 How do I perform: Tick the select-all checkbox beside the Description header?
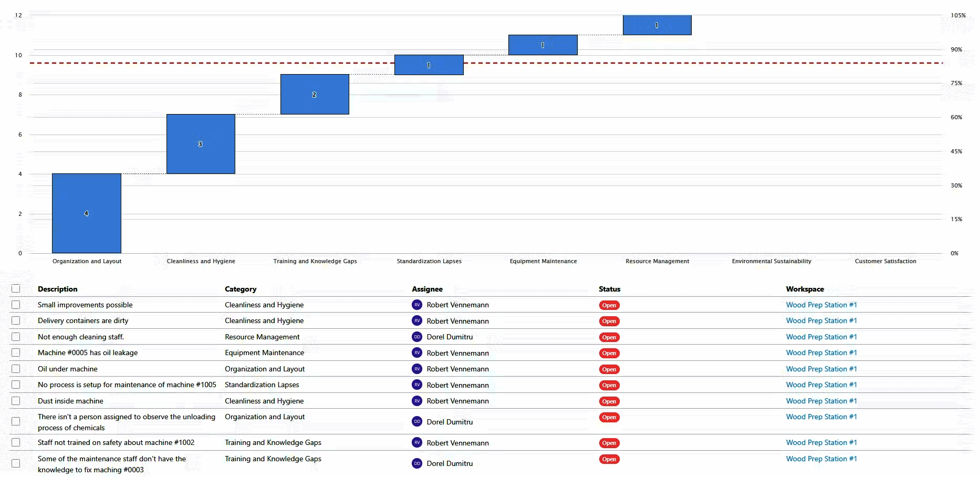point(16,288)
